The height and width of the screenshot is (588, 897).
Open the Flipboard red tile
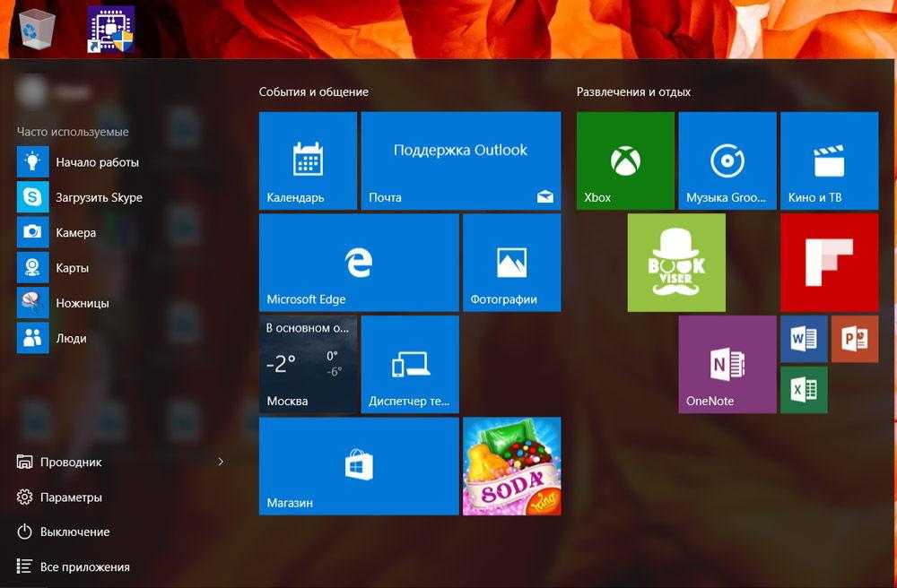(829, 262)
